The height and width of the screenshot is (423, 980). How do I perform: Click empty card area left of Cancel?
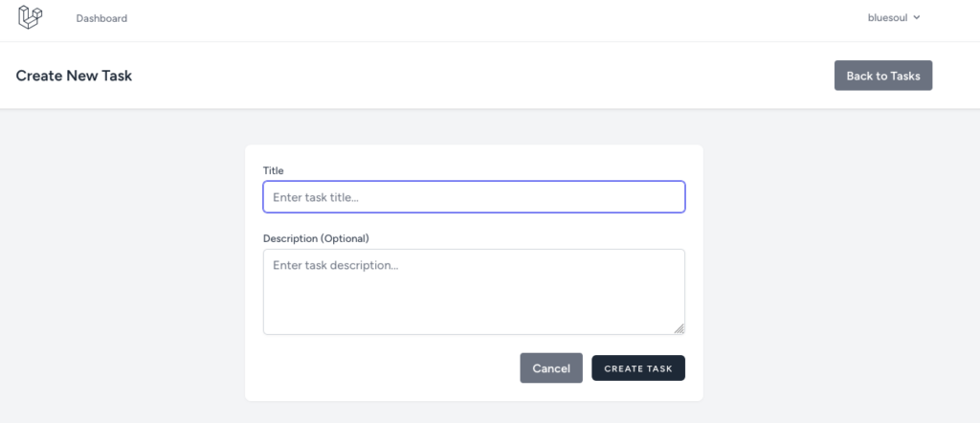tap(388, 368)
